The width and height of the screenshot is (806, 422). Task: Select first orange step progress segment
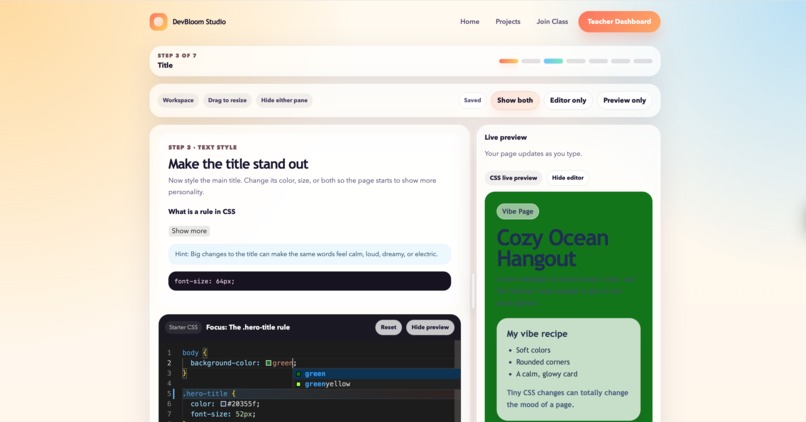tap(508, 61)
